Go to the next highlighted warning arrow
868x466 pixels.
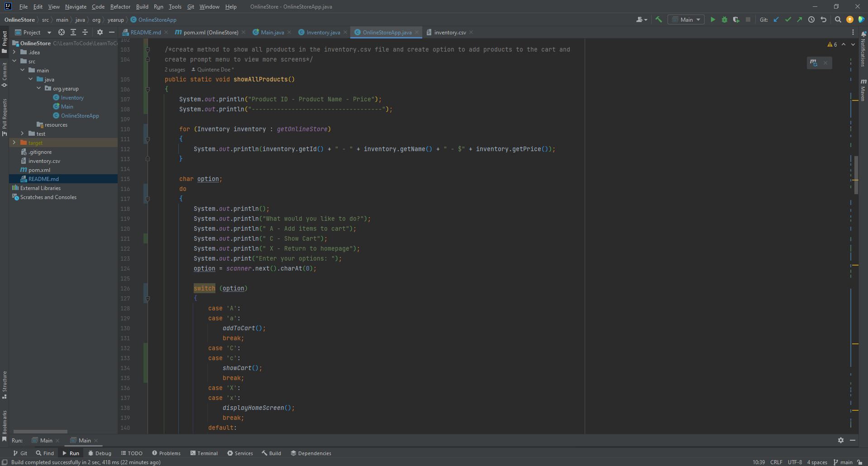(x=853, y=44)
